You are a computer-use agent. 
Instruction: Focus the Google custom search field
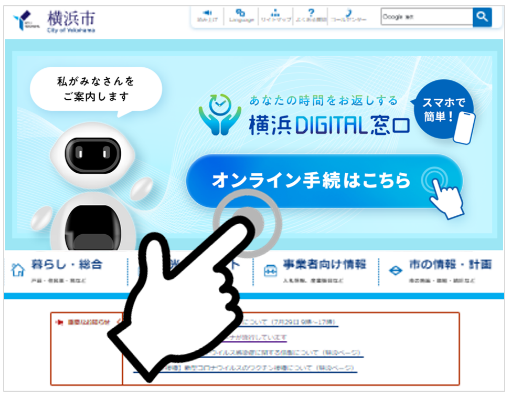427,17
